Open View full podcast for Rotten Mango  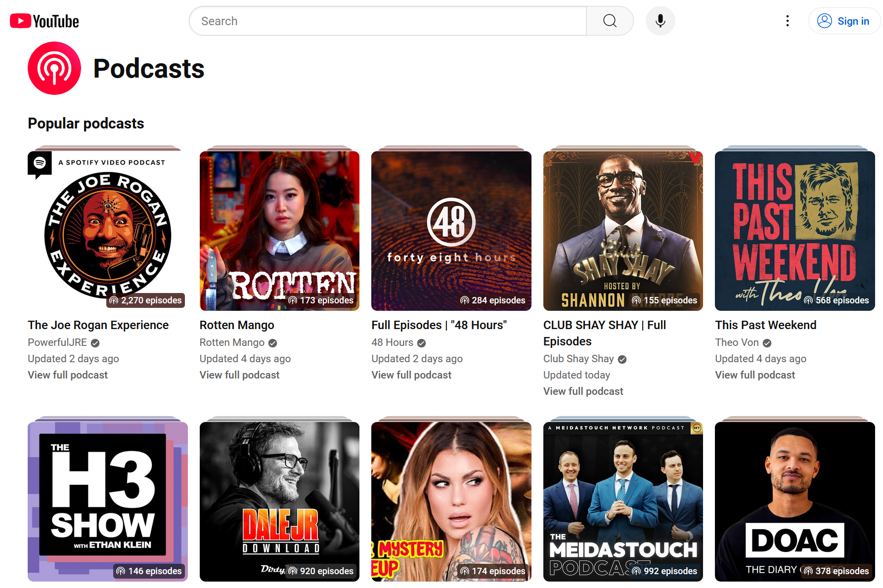pos(239,375)
